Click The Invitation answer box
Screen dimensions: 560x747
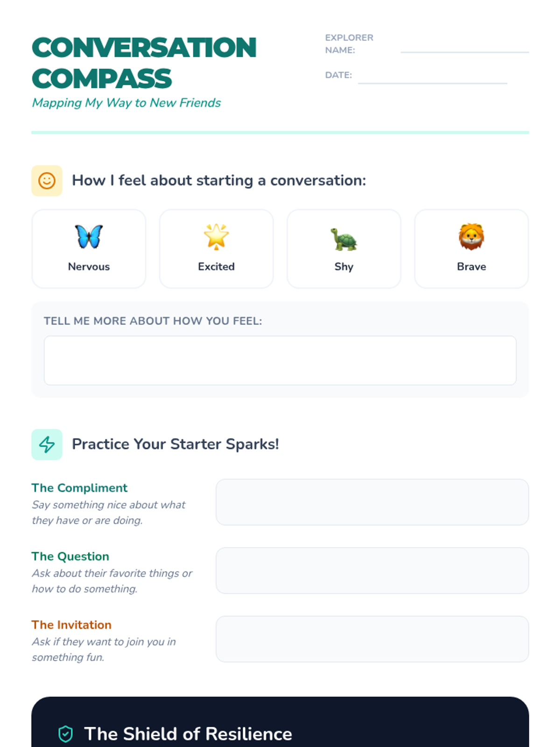click(x=372, y=639)
